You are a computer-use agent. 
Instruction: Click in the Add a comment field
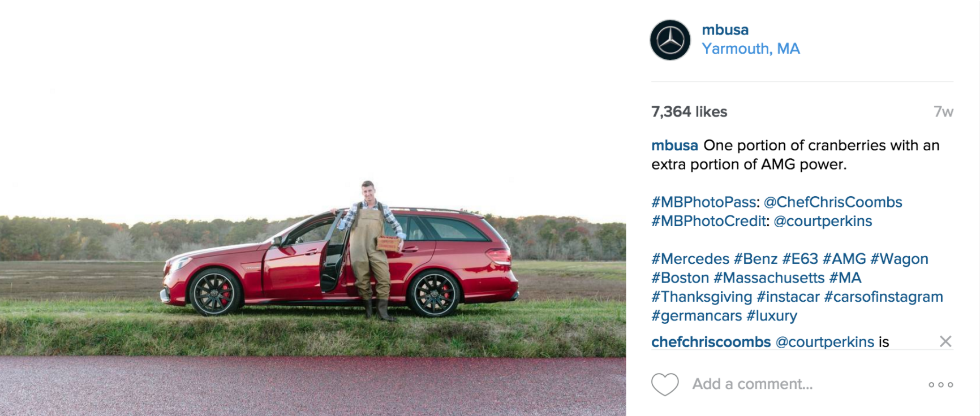click(x=753, y=384)
